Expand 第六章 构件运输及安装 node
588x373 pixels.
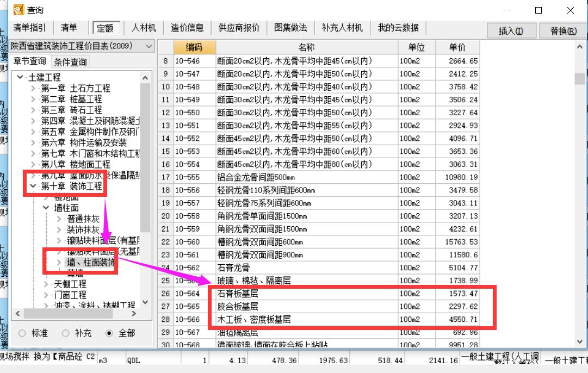(x=33, y=143)
